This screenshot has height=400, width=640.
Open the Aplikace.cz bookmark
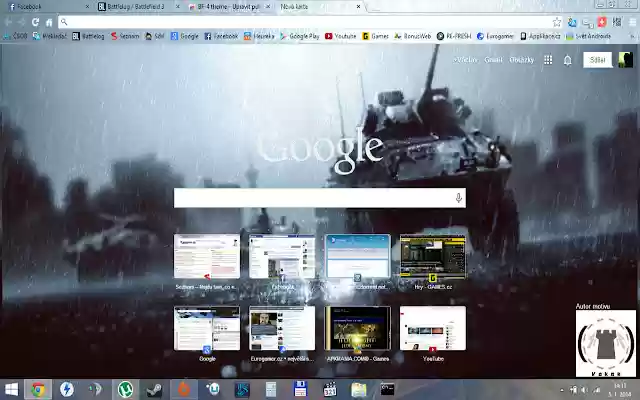[x=540, y=36]
